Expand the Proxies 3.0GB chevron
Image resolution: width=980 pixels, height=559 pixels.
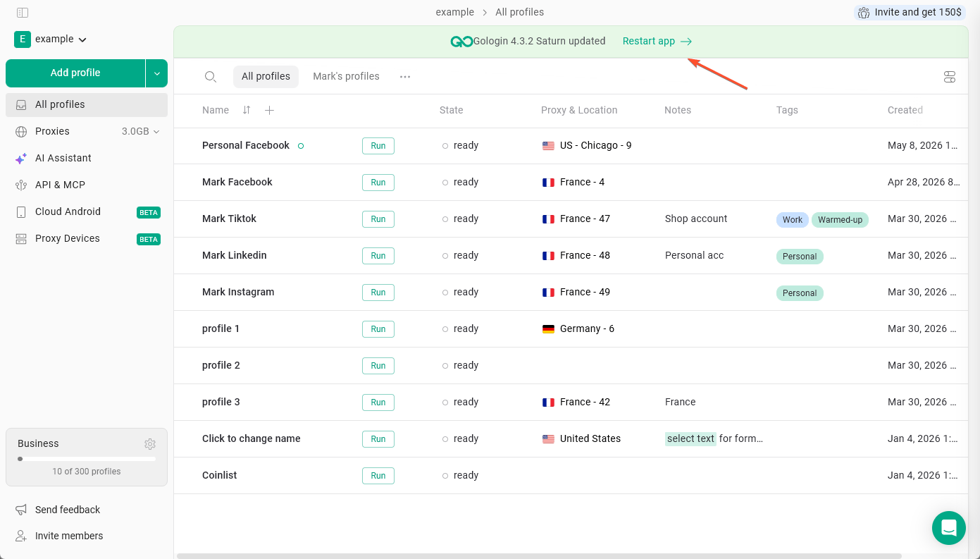(x=156, y=132)
